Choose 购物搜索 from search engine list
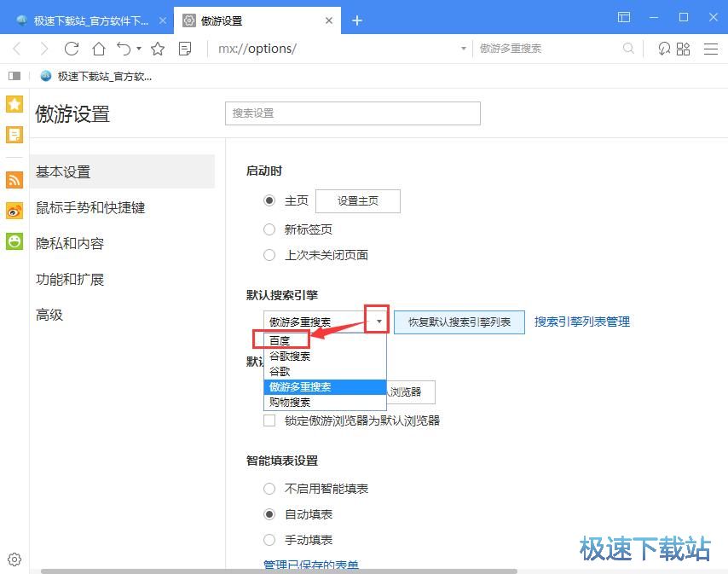Viewport: 728px width, 574px height. pos(325,403)
